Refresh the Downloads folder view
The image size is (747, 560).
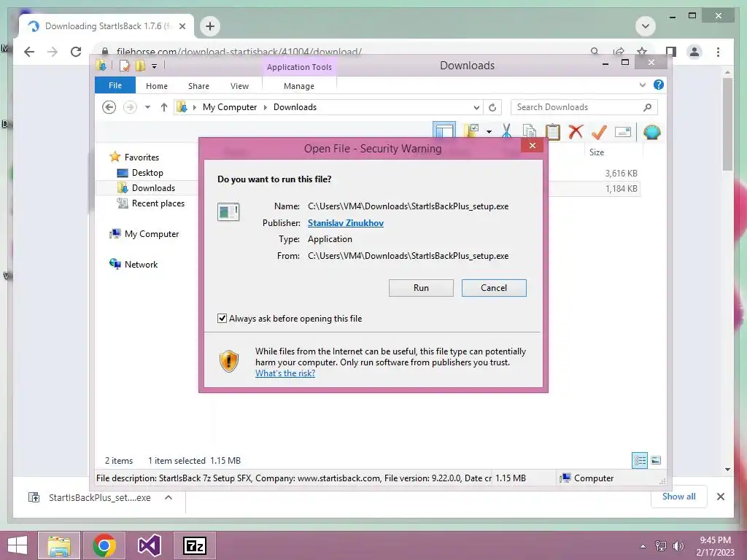pyautogui.click(x=492, y=108)
